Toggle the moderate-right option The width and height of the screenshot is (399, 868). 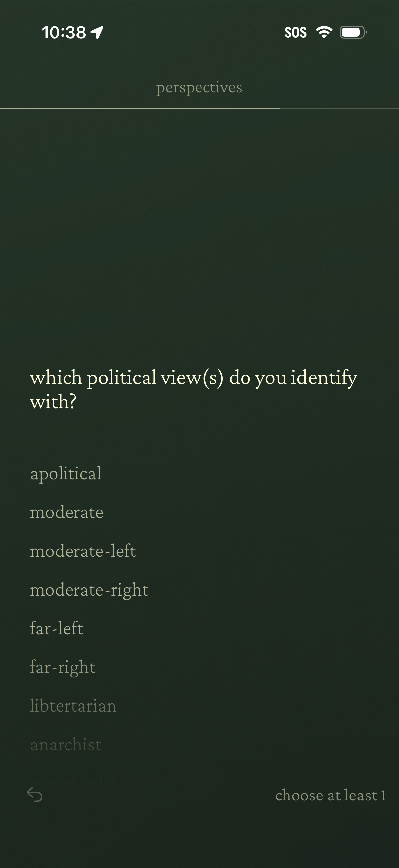click(x=89, y=590)
